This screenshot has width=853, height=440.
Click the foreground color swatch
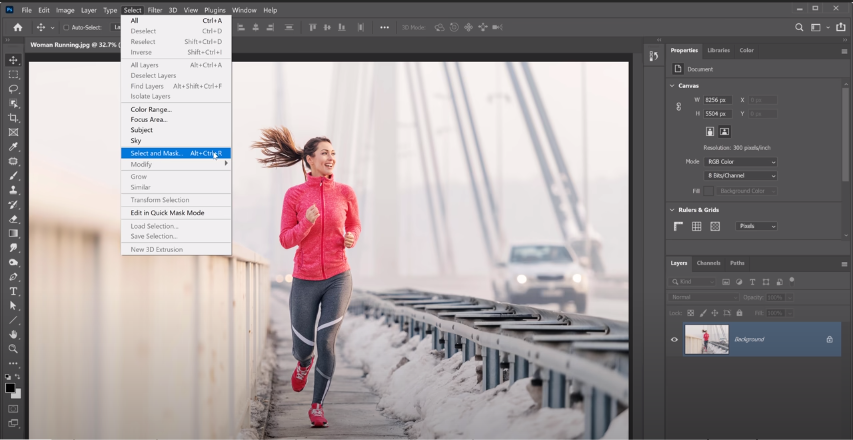click(x=10, y=387)
